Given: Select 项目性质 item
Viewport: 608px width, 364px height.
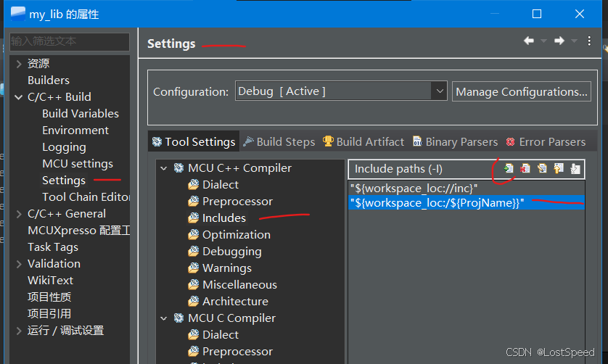Looking at the screenshot, I should point(49,297).
